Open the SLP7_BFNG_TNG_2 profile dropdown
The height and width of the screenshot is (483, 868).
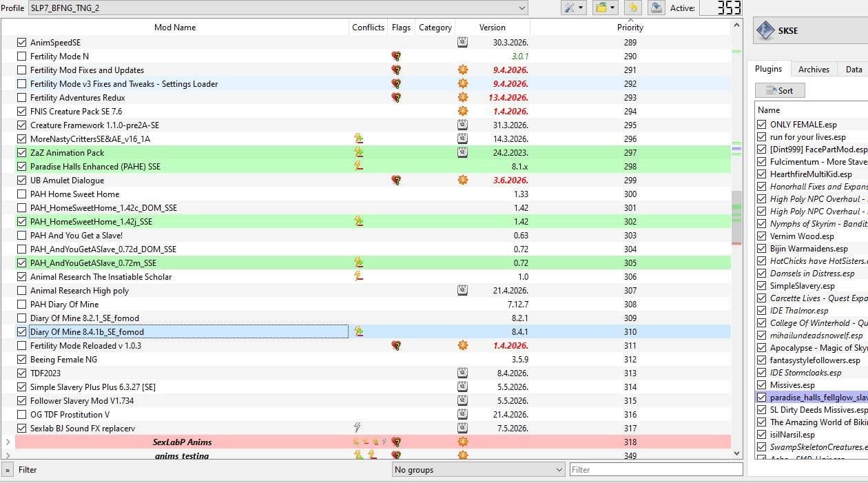(x=278, y=8)
